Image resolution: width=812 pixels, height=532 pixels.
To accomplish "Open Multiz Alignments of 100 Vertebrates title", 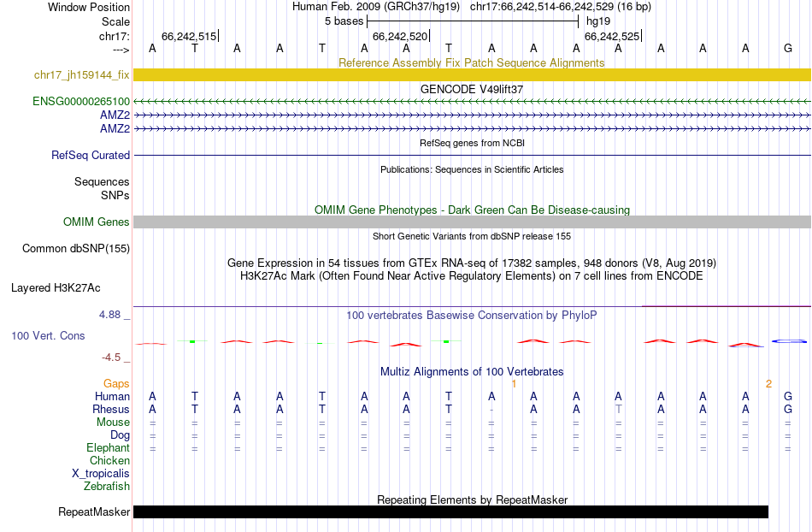I will [x=472, y=371].
